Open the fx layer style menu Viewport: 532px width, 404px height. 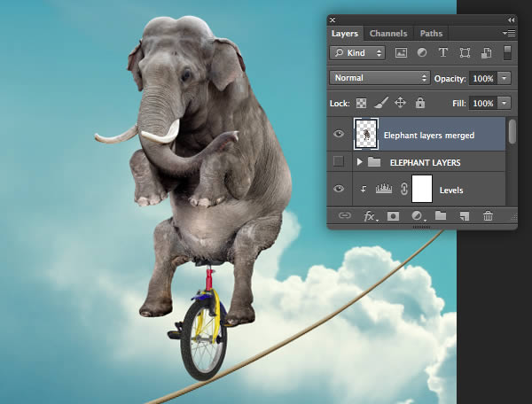tap(370, 216)
